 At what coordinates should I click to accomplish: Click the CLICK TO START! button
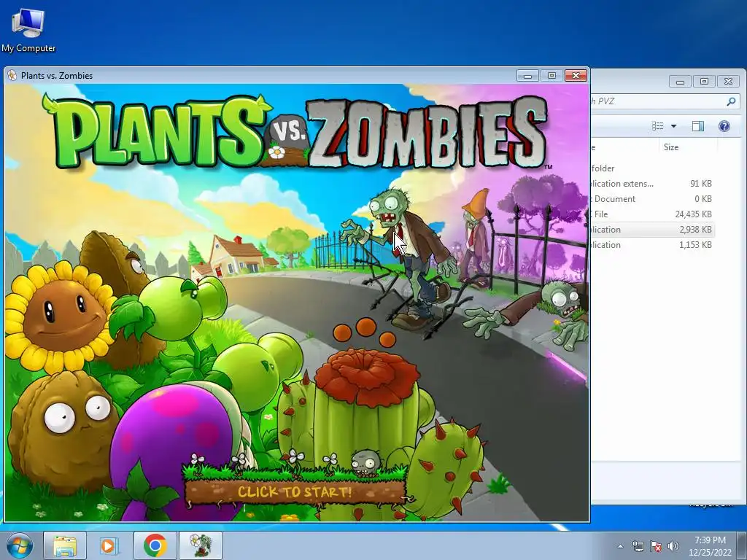(x=295, y=492)
